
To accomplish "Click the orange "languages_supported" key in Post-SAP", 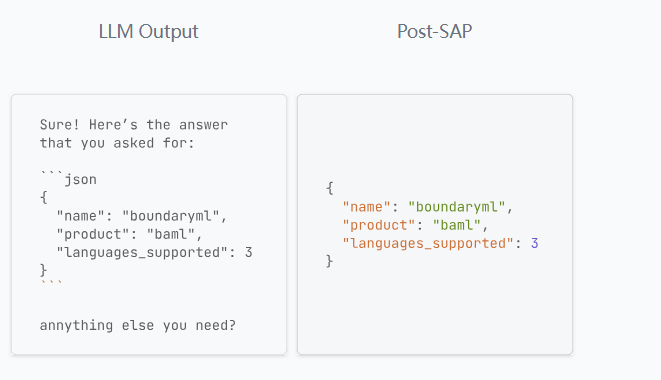I will click(x=428, y=243).
